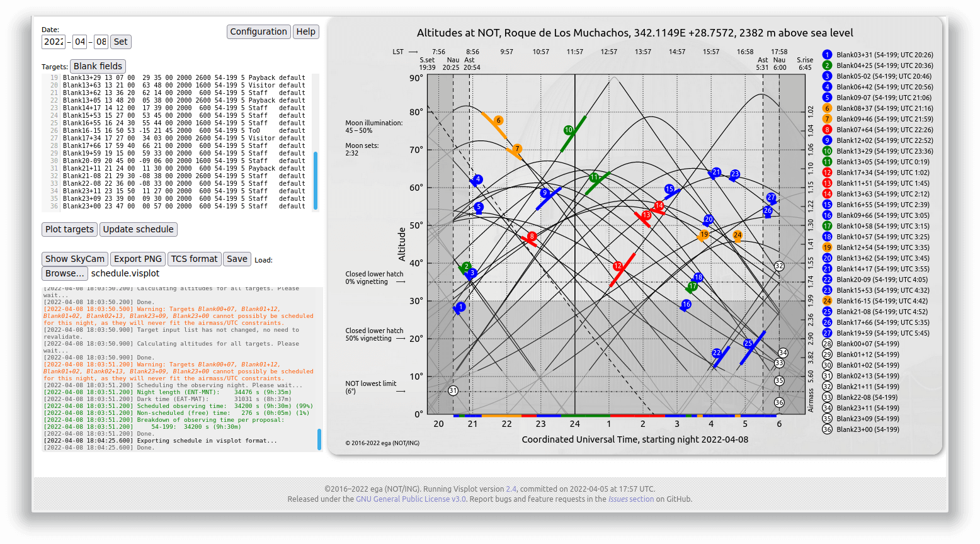Click blue target marker 1 on plot
980x544 pixels.
pyautogui.click(x=461, y=307)
